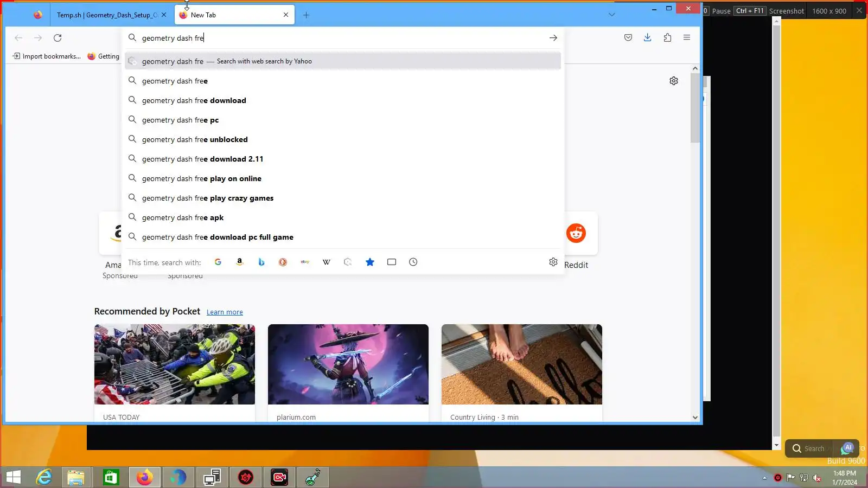Switch to Temp.sh Geometry_Dash_Setup tab
Image resolution: width=868 pixels, height=488 pixels.
point(107,15)
